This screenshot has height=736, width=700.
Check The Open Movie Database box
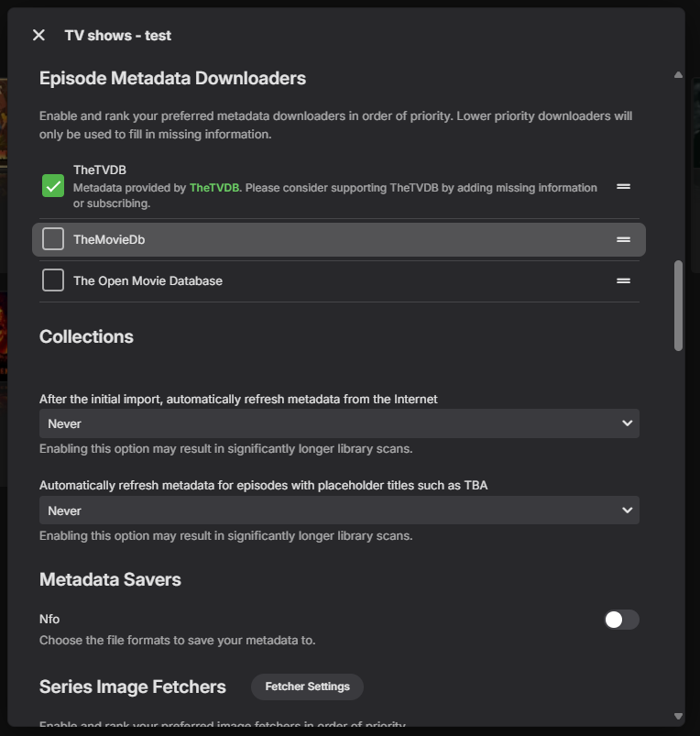click(x=53, y=280)
